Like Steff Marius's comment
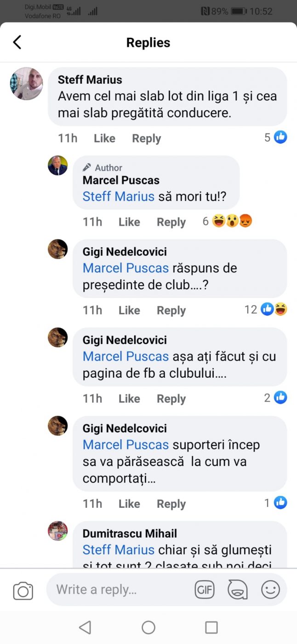The width and height of the screenshot is (297, 644). click(104, 138)
